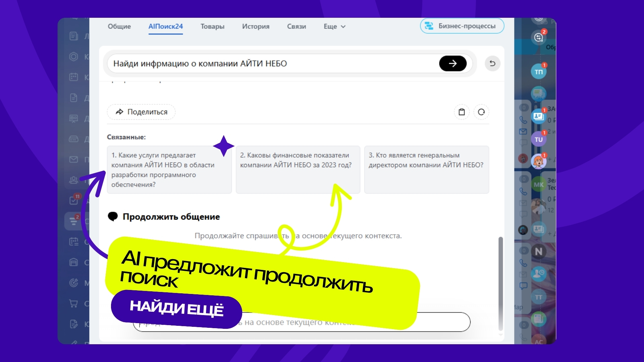The width and height of the screenshot is (644, 362).
Task: Open the documents page icon in left sidebar
Action: [73, 98]
